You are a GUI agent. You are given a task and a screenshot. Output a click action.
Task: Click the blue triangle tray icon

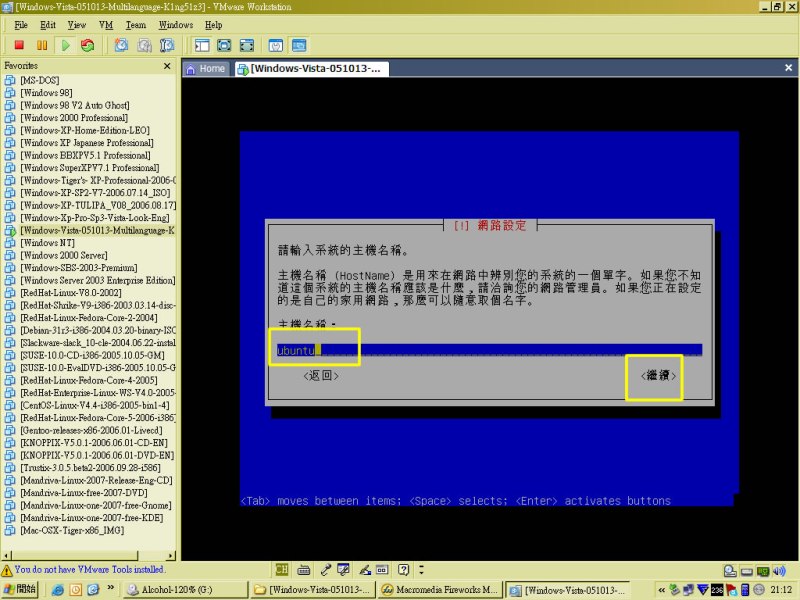703,590
